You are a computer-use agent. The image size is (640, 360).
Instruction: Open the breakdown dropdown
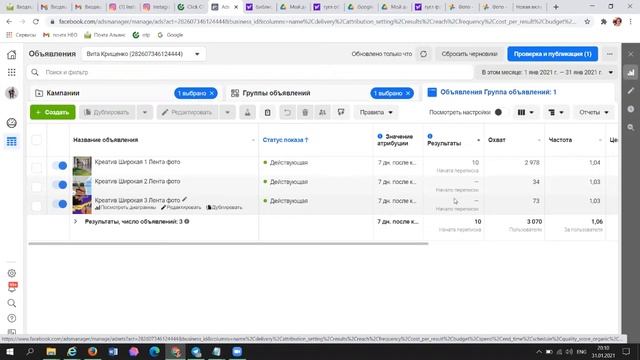(556, 112)
